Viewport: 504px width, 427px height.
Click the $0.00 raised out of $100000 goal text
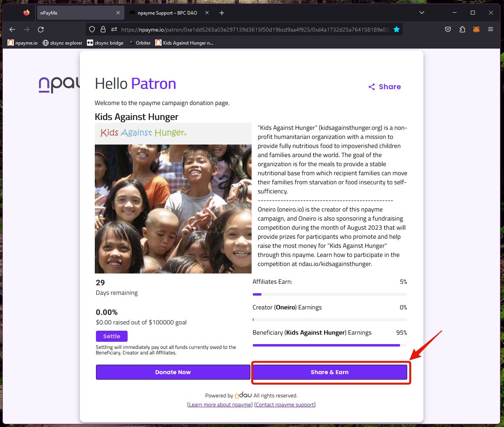141,322
